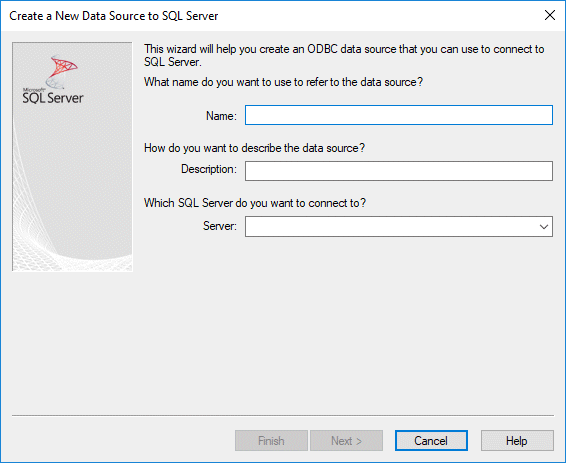
Task: Click 'How do you want to describe' text
Action: click(x=254, y=148)
